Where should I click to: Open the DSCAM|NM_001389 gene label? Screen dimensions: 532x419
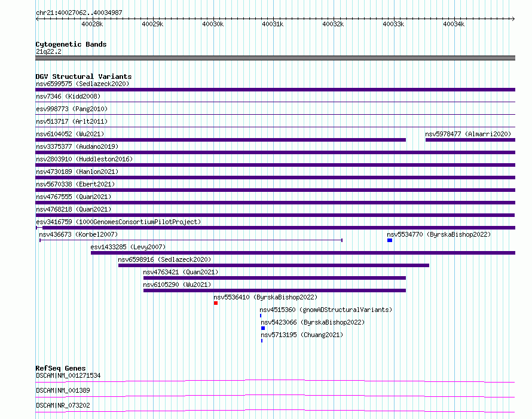coord(63,390)
